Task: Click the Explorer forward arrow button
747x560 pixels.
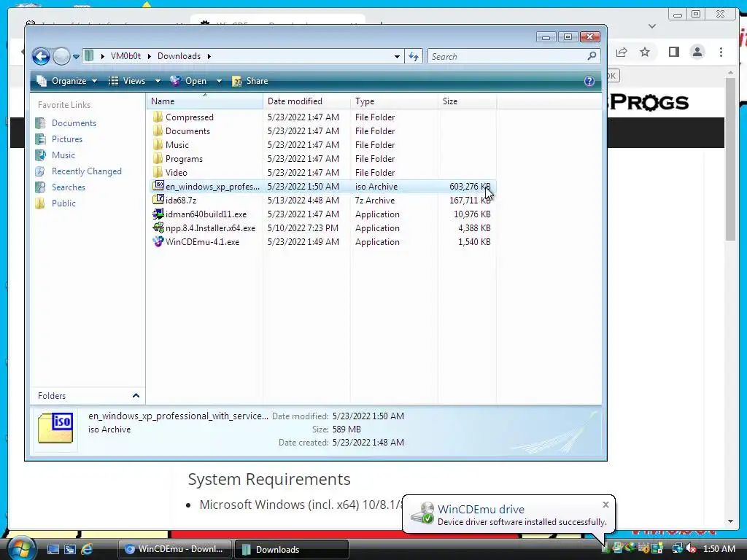Action: [61, 57]
